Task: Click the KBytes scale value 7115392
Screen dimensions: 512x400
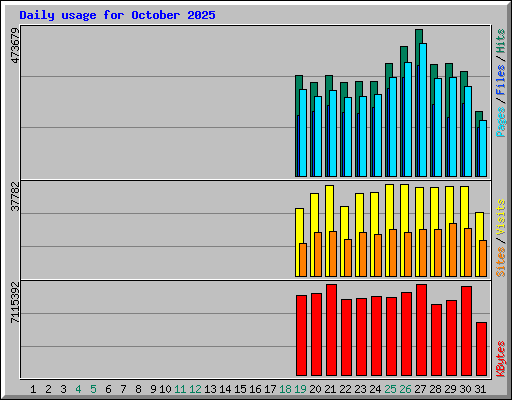Action: pyautogui.click(x=15, y=302)
